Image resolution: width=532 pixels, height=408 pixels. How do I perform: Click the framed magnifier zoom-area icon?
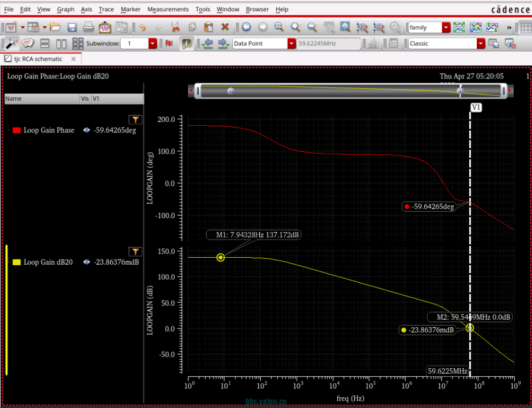pos(345,27)
